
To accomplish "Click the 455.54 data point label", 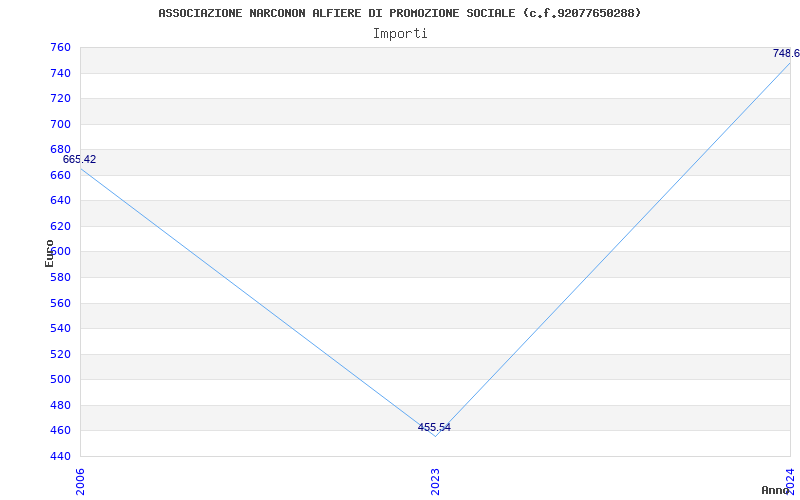I will [x=434, y=428].
